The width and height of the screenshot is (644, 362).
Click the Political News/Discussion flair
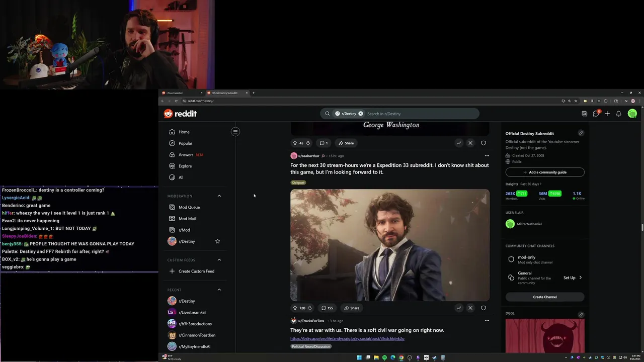coord(310,346)
